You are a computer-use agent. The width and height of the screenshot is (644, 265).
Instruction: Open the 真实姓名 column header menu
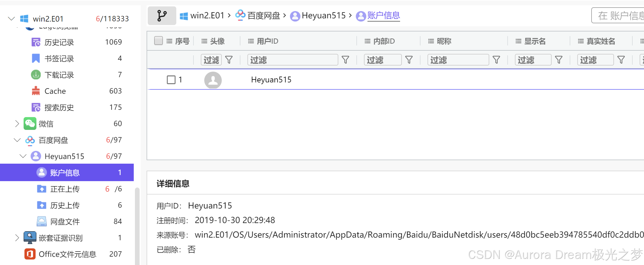pos(581,41)
